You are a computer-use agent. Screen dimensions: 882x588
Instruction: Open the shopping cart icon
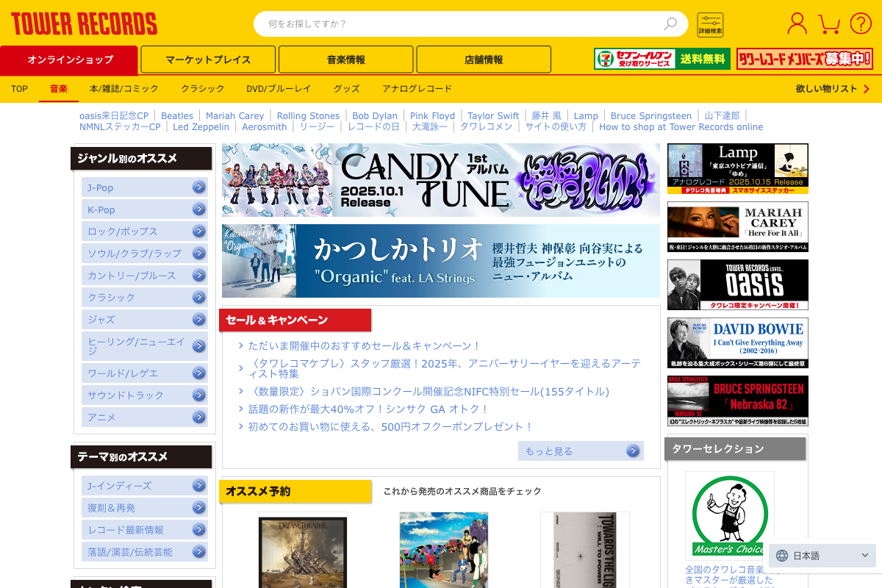coord(829,24)
